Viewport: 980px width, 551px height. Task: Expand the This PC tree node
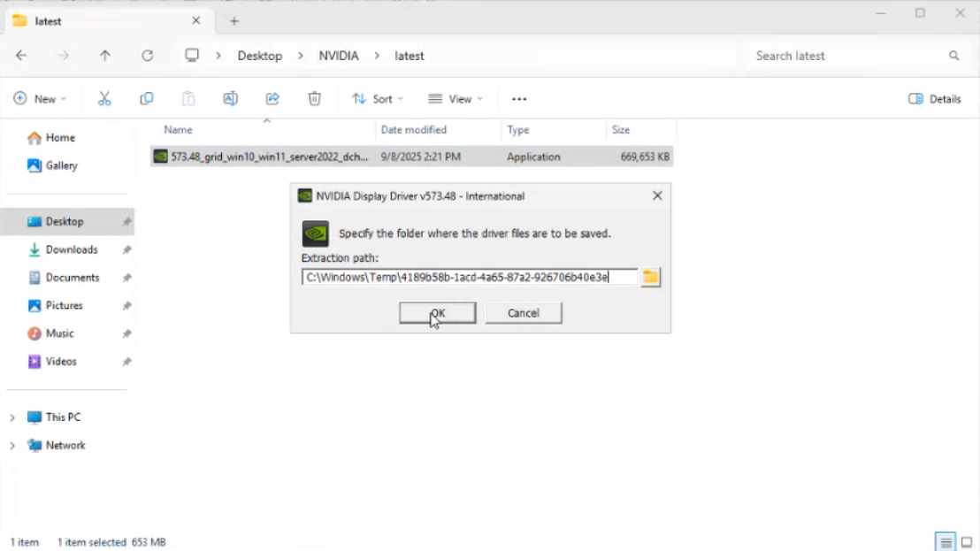coord(11,417)
